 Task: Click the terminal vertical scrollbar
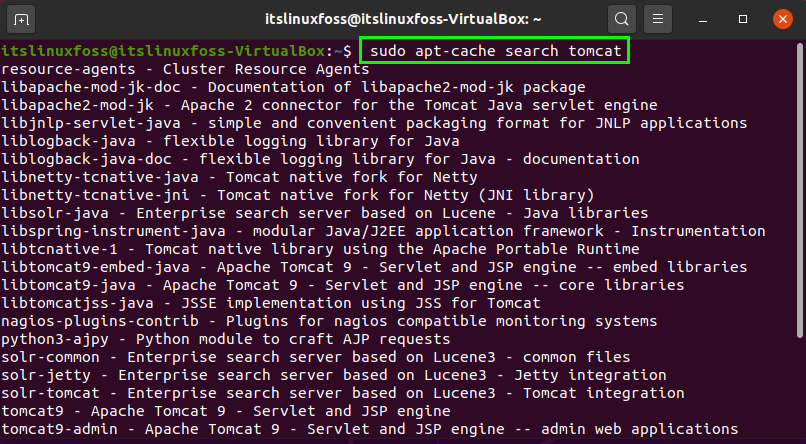pyautogui.click(x=800, y=190)
